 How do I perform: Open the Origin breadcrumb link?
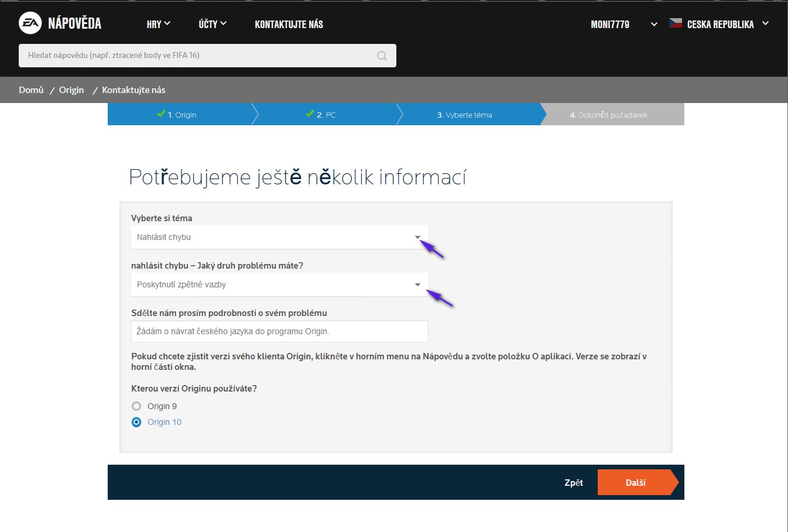tap(71, 90)
